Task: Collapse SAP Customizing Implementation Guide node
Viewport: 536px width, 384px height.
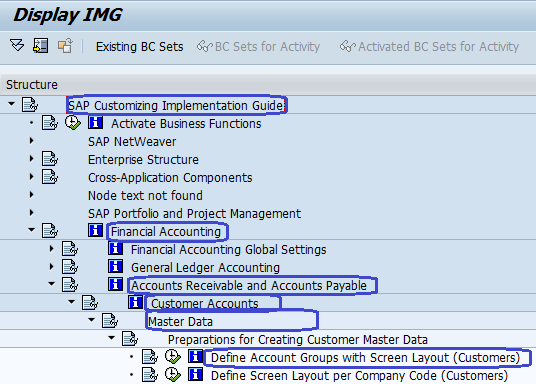Action: click(x=12, y=104)
